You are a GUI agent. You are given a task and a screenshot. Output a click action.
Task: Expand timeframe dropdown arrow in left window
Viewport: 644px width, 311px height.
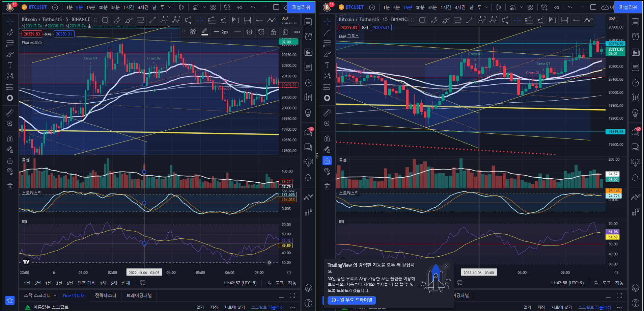pyautogui.click(x=170, y=7)
